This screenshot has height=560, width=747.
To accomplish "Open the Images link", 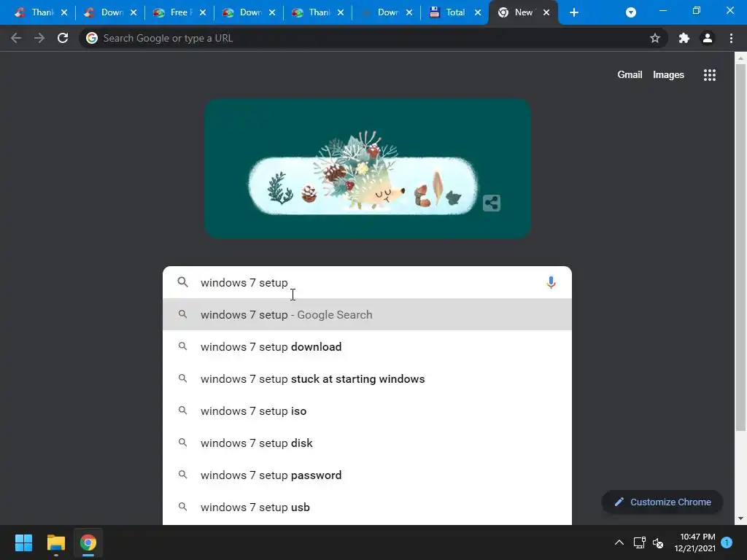I will pyautogui.click(x=668, y=75).
